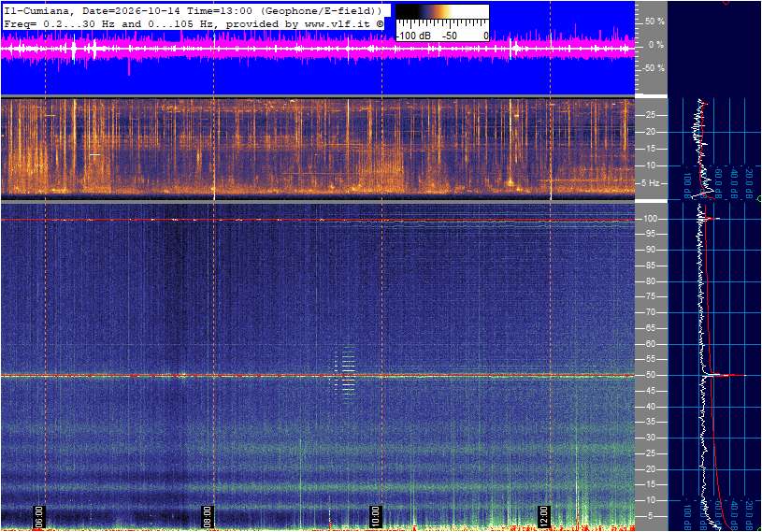The image size is (762, 532).
Task: Click the '-100 dB' color scale label
Action: tap(413, 36)
